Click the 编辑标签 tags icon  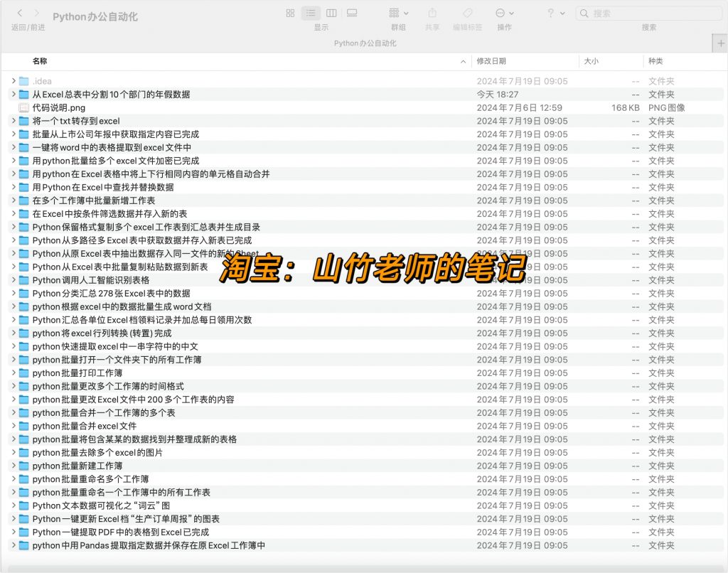point(466,13)
